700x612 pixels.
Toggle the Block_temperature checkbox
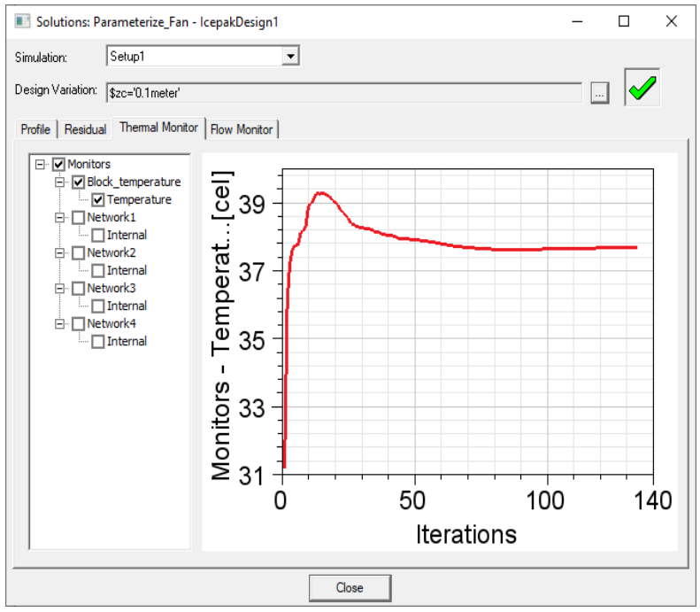[79, 182]
